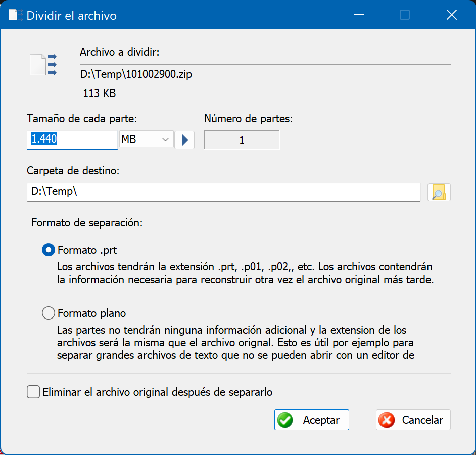Select the Archivo a dividir path box

(265, 74)
